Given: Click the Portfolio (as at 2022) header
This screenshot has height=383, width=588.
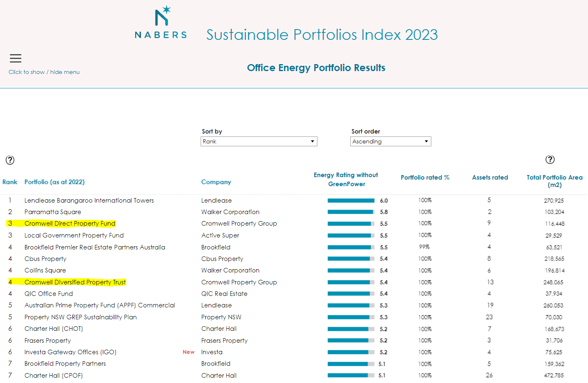Looking at the screenshot, I should (x=55, y=182).
